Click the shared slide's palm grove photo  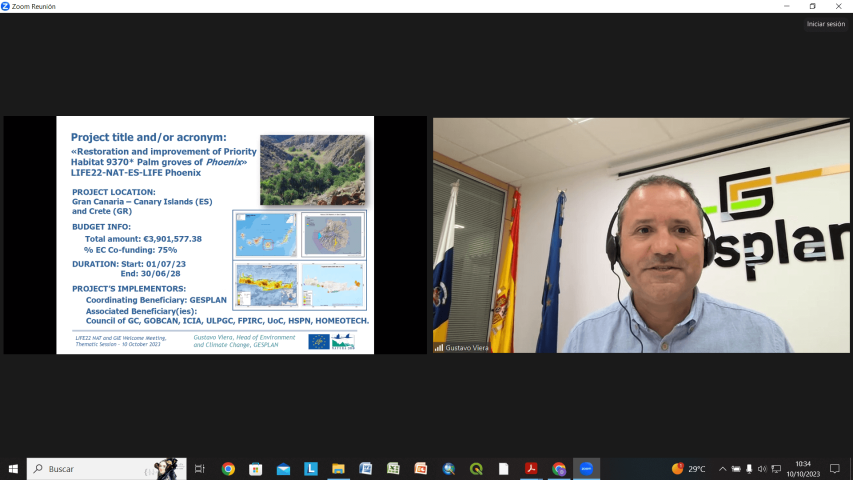click(x=312, y=170)
